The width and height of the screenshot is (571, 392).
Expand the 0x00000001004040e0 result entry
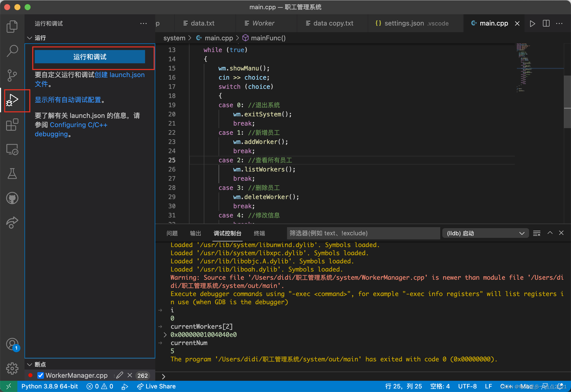[165, 335]
